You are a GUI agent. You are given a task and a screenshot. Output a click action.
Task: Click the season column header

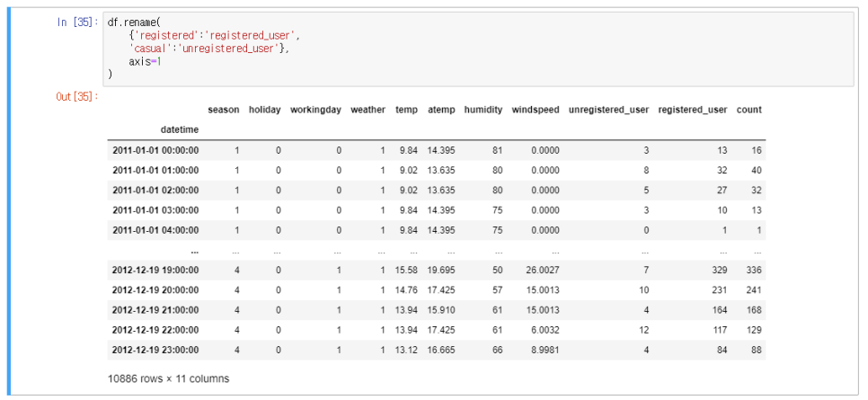224,110
